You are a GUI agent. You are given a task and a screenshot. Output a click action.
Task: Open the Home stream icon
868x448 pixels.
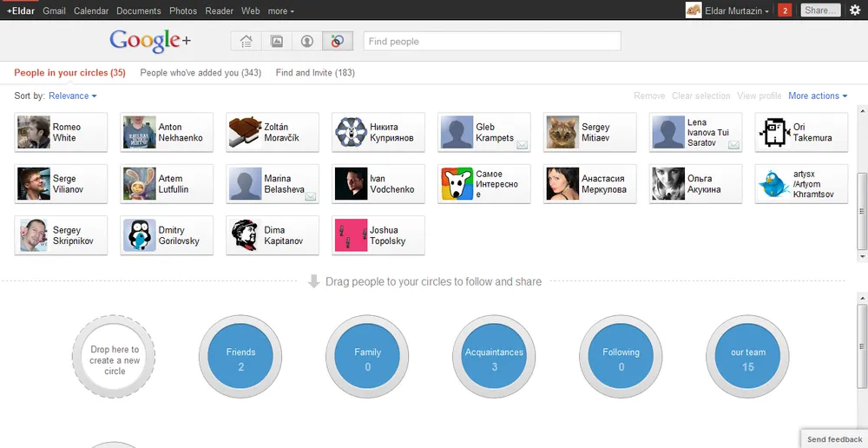(x=246, y=42)
